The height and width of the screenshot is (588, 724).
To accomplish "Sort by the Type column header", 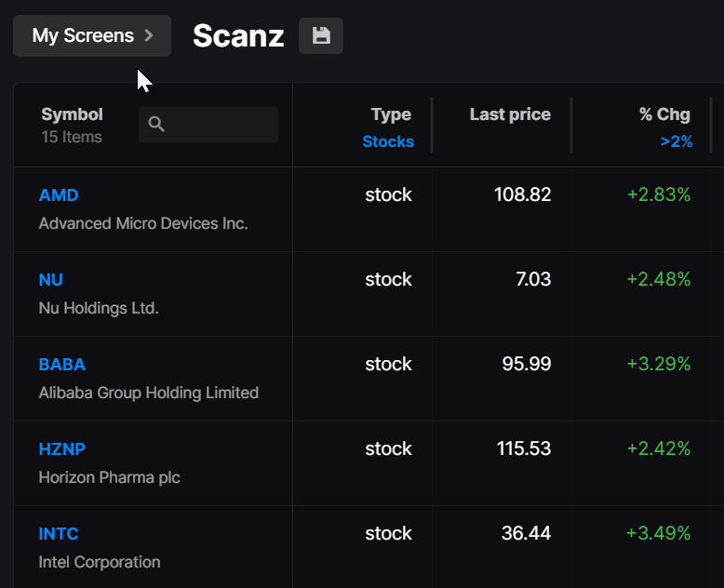I will click(391, 114).
